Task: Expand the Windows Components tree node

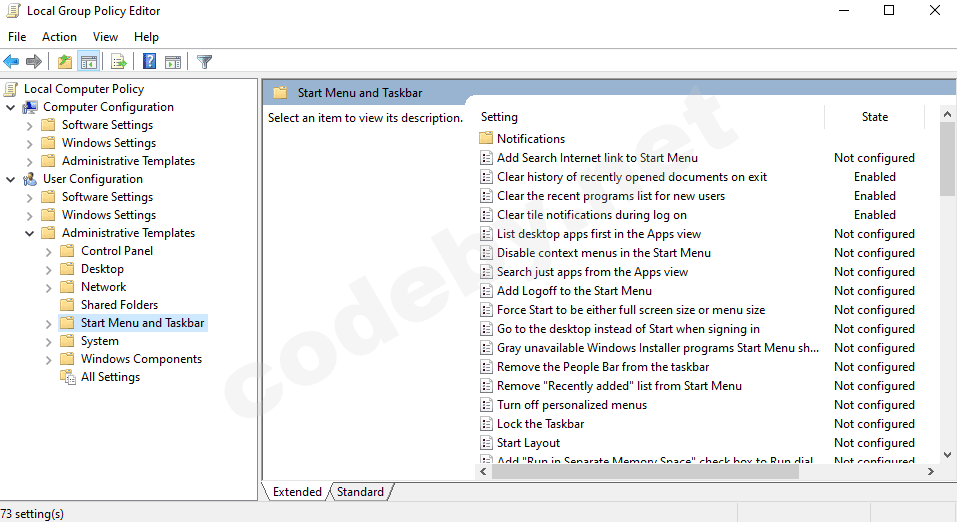Action: 49,360
